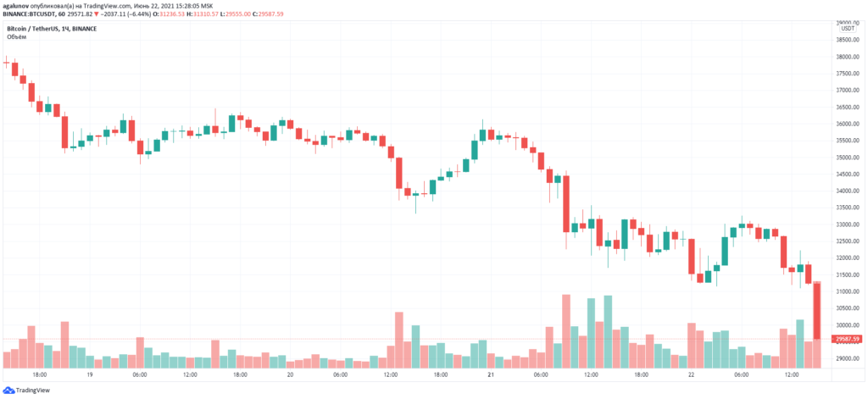
Task: Click date 19 on the time axis
Action: 89,374
